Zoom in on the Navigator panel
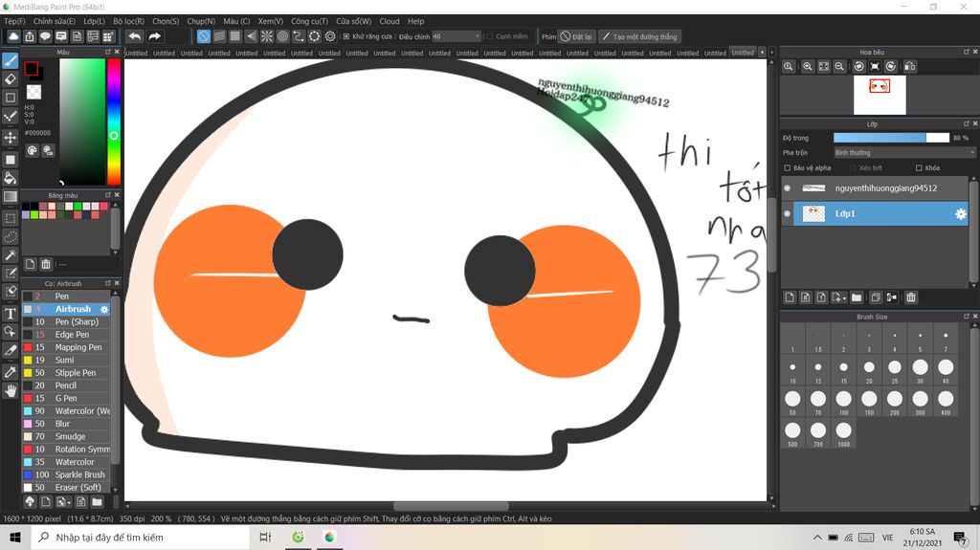This screenshot has width=980, height=550. pyautogui.click(x=808, y=66)
